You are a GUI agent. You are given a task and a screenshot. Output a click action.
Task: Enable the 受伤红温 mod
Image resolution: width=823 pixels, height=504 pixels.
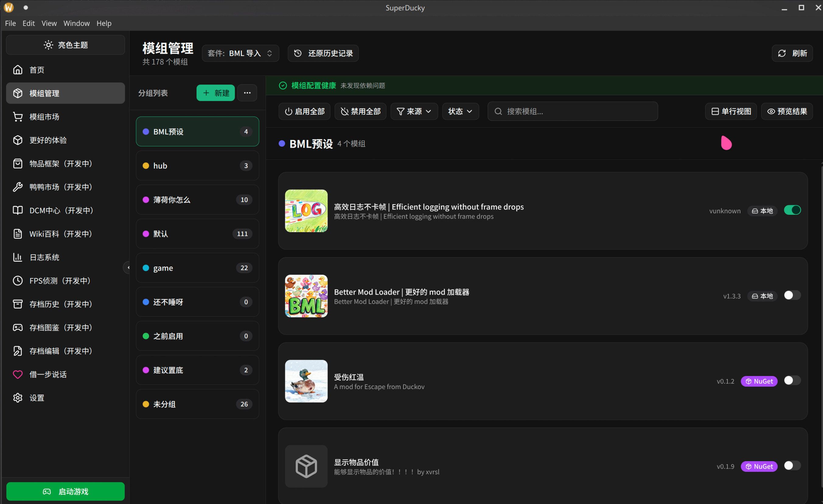click(792, 381)
